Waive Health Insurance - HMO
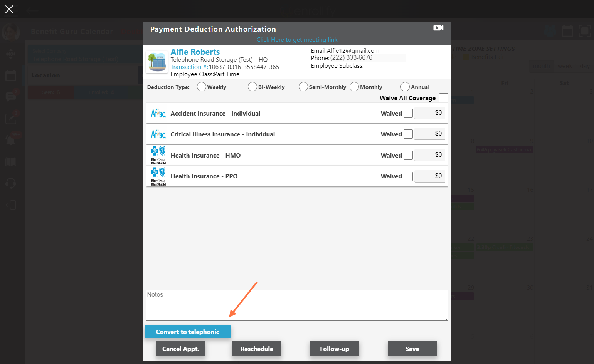 click(x=408, y=155)
